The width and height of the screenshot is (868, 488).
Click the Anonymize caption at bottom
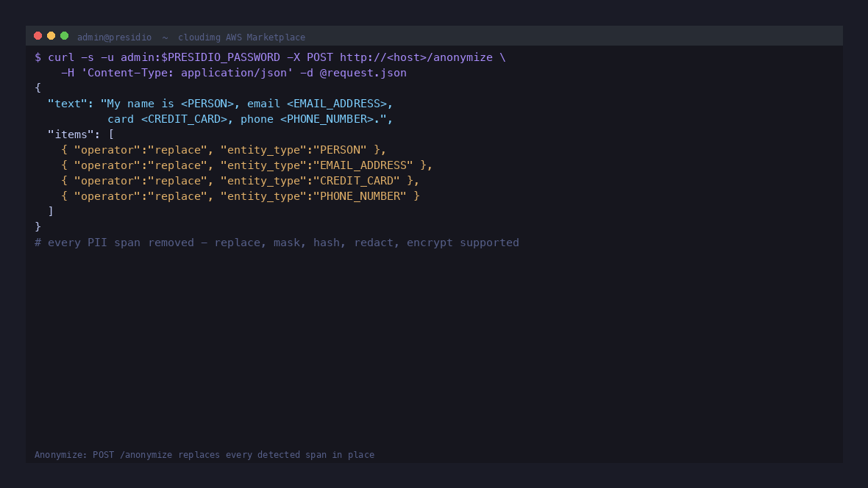[204, 455]
